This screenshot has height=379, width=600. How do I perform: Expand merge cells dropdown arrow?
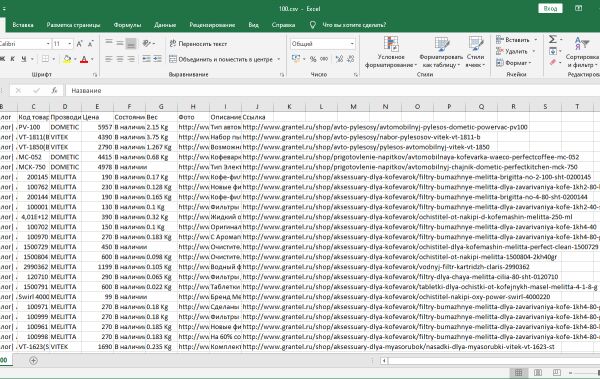click(279, 59)
